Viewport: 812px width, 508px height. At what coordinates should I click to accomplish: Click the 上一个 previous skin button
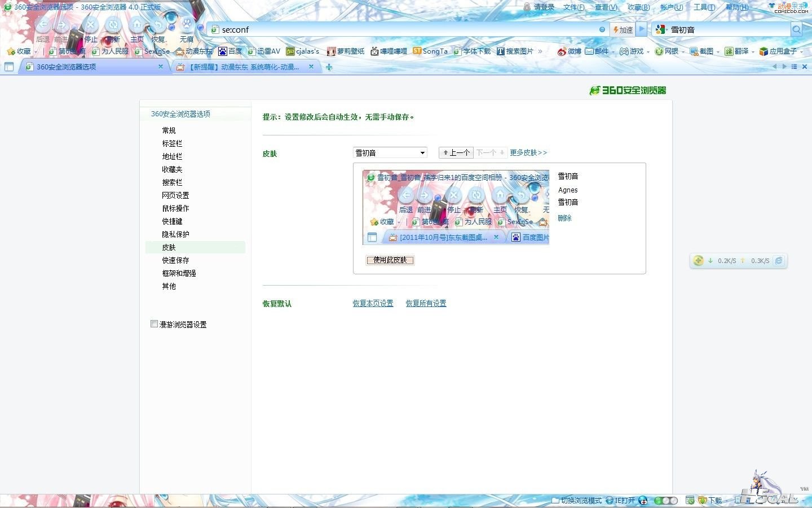(x=456, y=152)
